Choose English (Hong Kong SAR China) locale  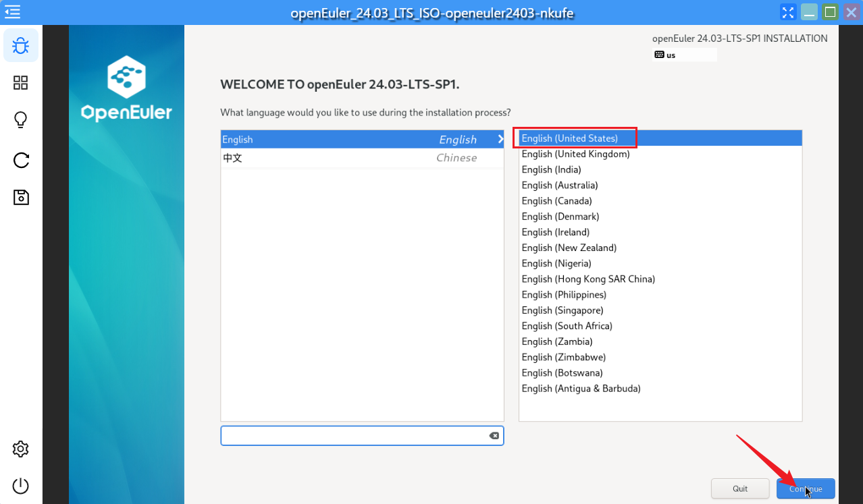(660, 279)
